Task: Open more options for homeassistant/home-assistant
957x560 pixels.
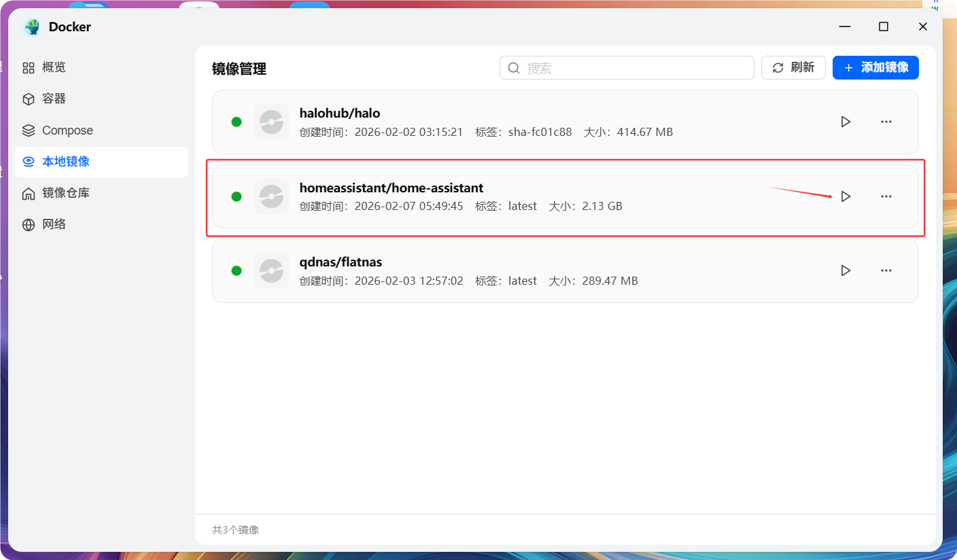Action: pos(886,196)
